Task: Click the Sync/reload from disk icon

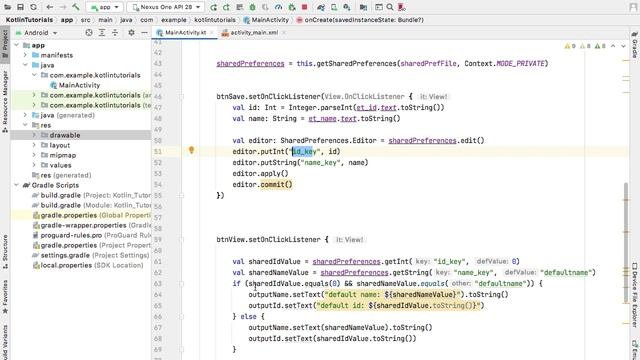Action: click(33, 7)
